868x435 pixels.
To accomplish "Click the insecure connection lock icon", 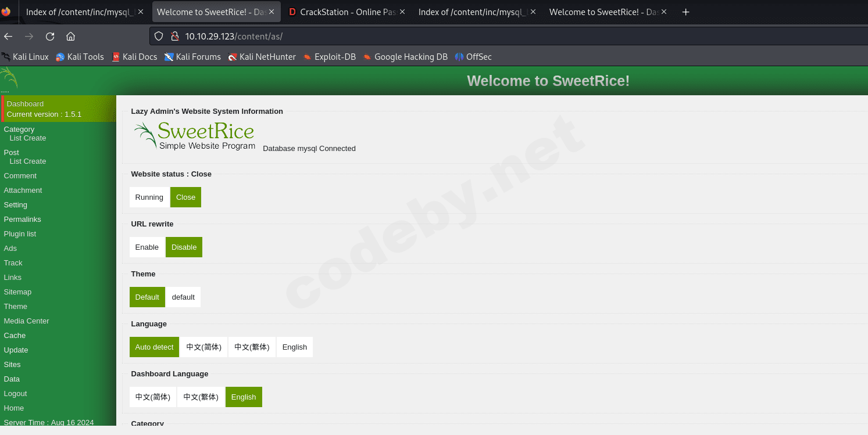I will point(174,36).
